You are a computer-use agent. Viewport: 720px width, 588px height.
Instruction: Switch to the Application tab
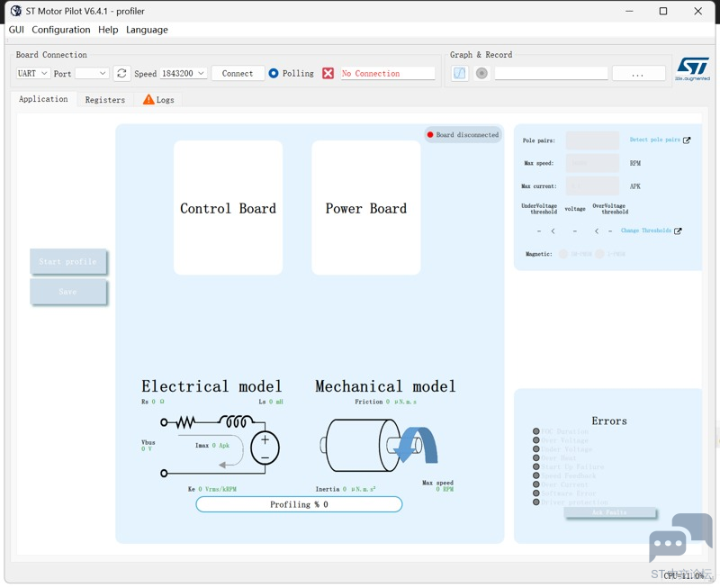[43, 99]
